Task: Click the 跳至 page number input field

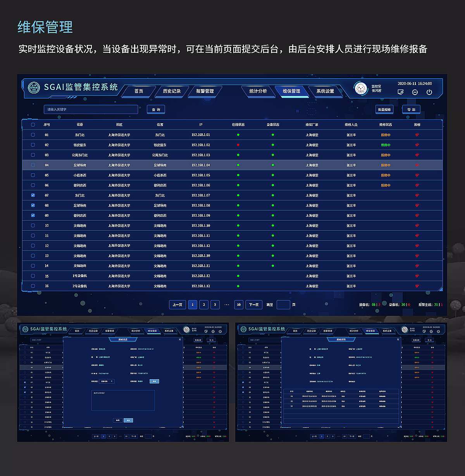Action: 283,305
